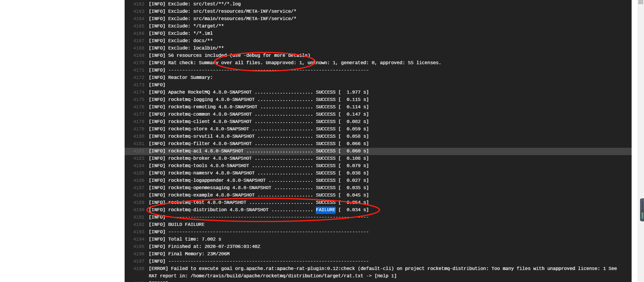The image size is (644, 282).
Task: Click 'Exclude: localbin/**' line
Action: click(x=186, y=48)
